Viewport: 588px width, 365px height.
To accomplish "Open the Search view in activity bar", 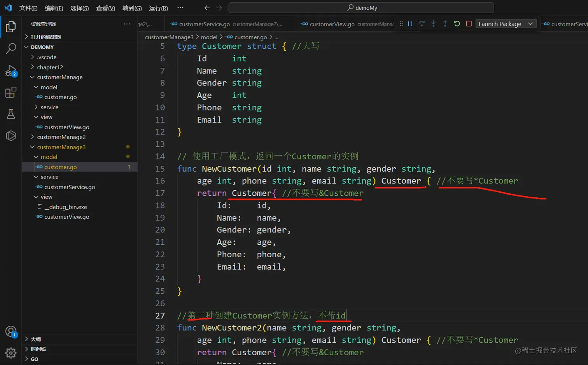I will click(11, 49).
